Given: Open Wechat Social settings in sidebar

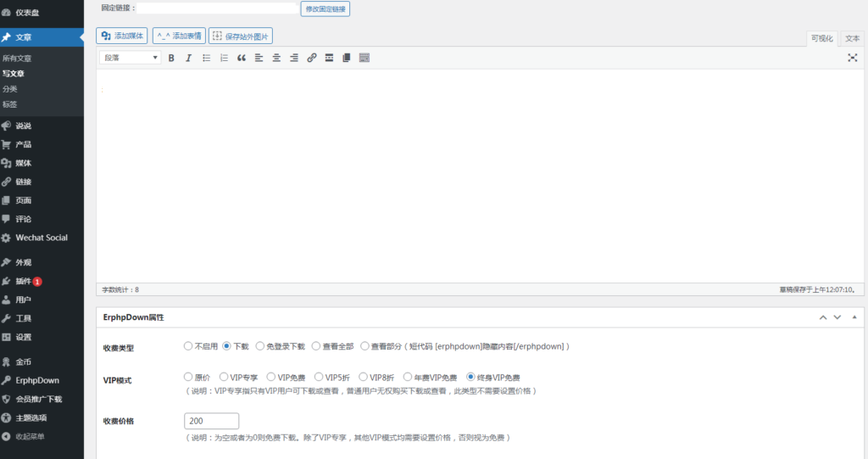Looking at the screenshot, I should pos(42,238).
